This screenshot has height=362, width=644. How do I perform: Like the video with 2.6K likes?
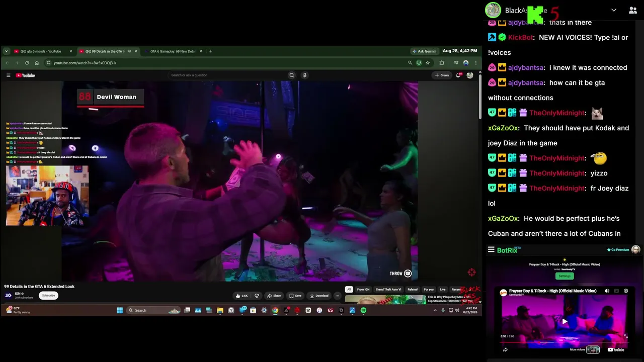[x=242, y=296]
